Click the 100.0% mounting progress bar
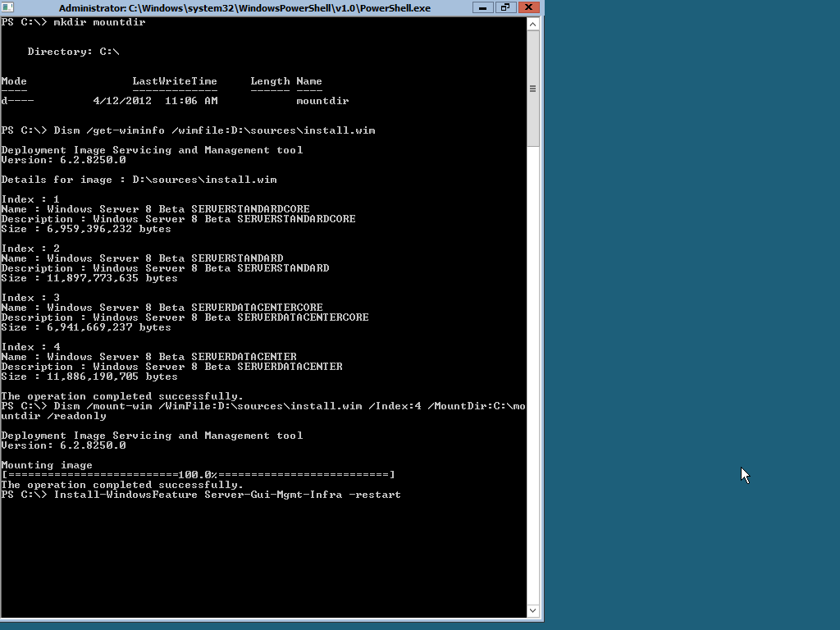The height and width of the screenshot is (630, 840). coord(199,475)
